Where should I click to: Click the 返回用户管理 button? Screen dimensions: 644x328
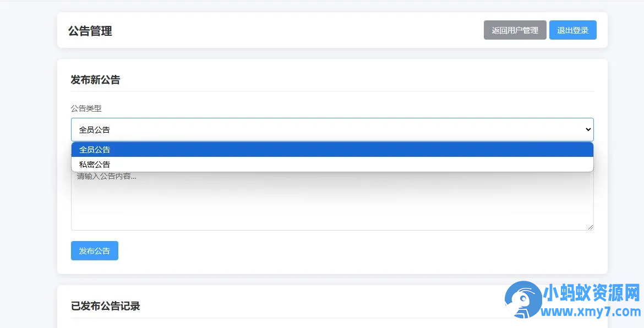pos(515,30)
